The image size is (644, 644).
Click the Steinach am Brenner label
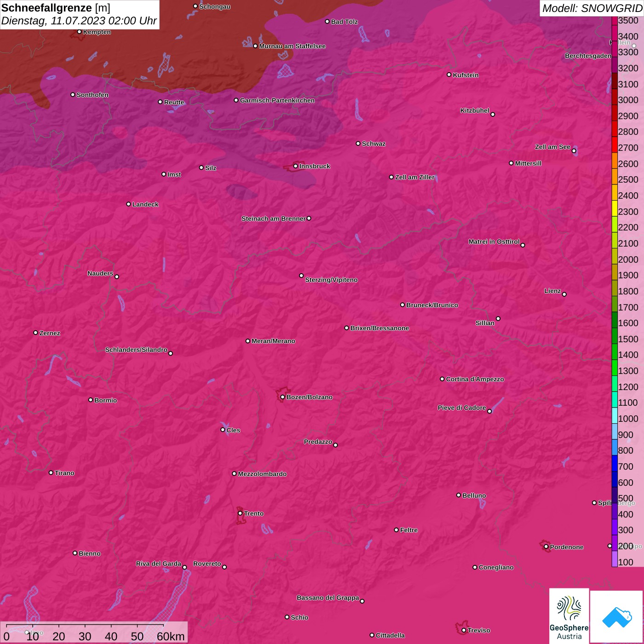click(x=273, y=218)
